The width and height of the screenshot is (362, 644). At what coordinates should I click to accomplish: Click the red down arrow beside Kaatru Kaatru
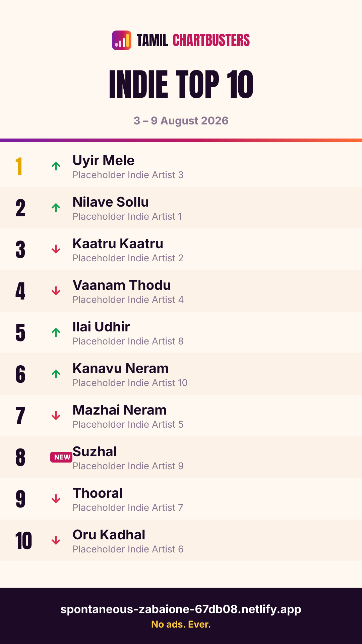(56, 249)
